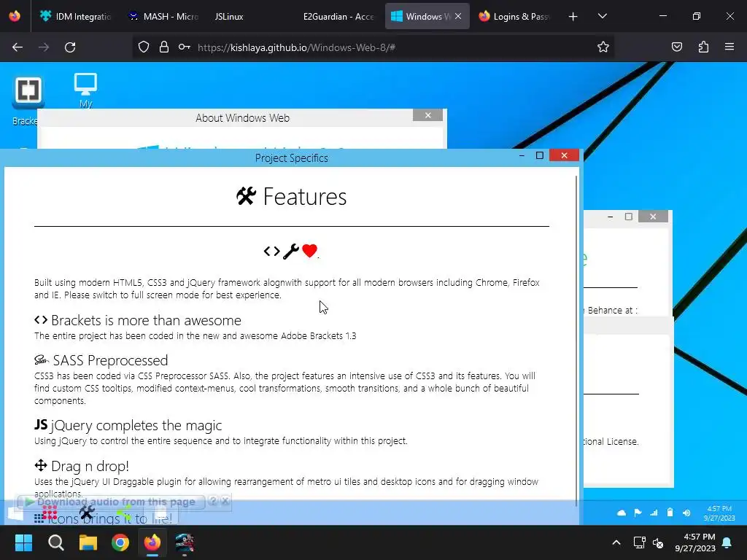Screen dimensions: 747x560
Task: Open Firefox application hamburger menu
Action: click(x=729, y=47)
